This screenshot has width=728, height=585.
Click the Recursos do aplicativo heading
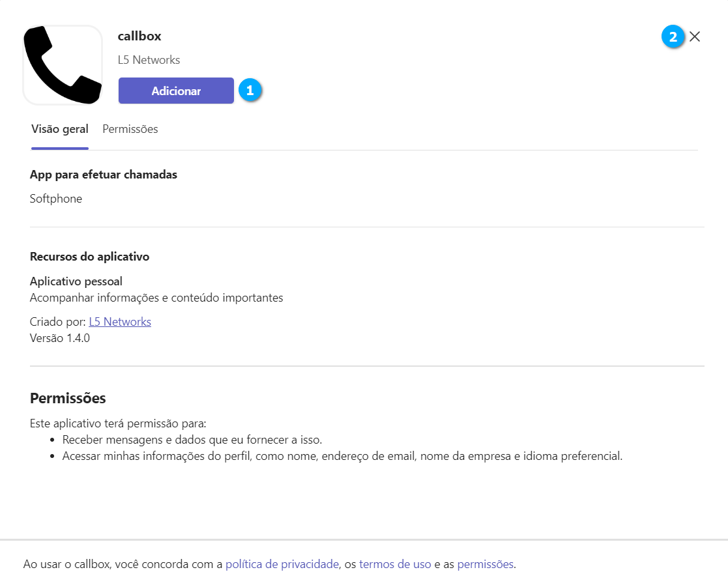(x=89, y=257)
